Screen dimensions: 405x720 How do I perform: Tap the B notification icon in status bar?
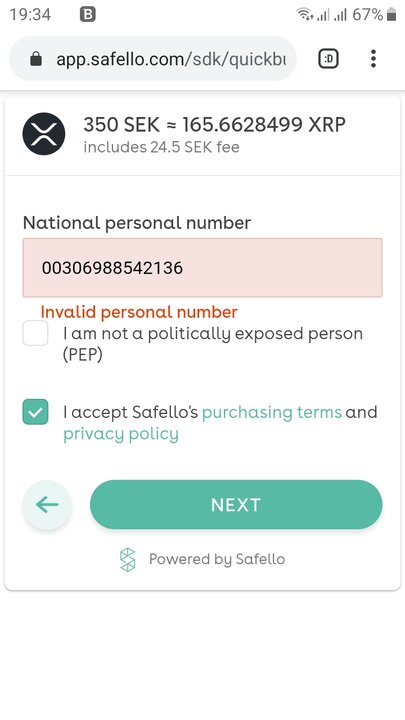[x=88, y=15]
